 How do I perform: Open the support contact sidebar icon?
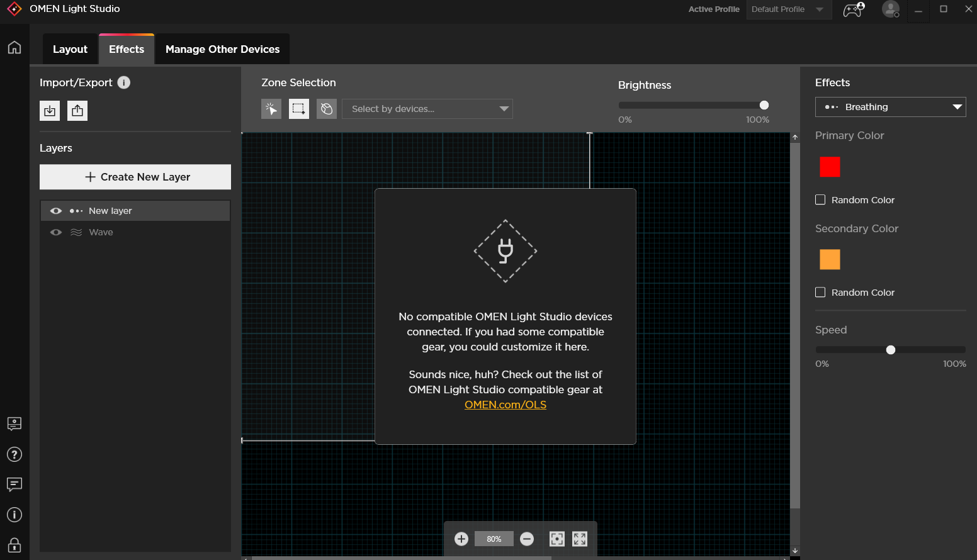14,424
